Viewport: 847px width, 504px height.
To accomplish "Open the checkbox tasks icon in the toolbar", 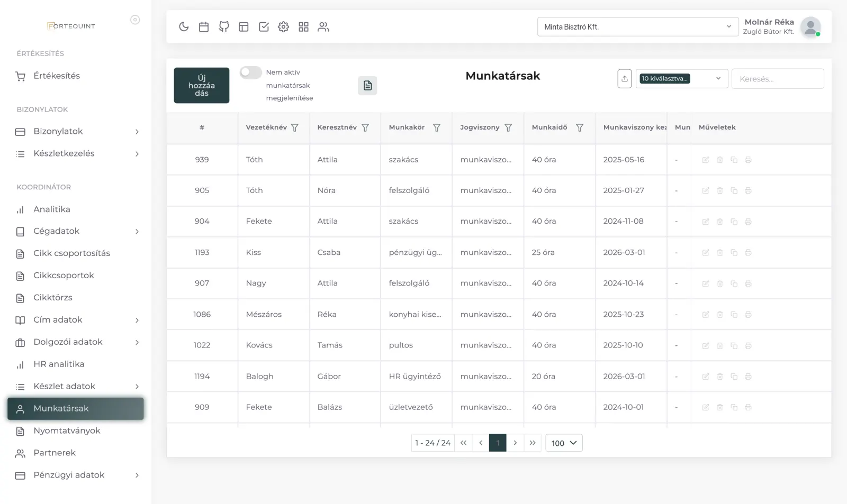I will [x=264, y=27].
